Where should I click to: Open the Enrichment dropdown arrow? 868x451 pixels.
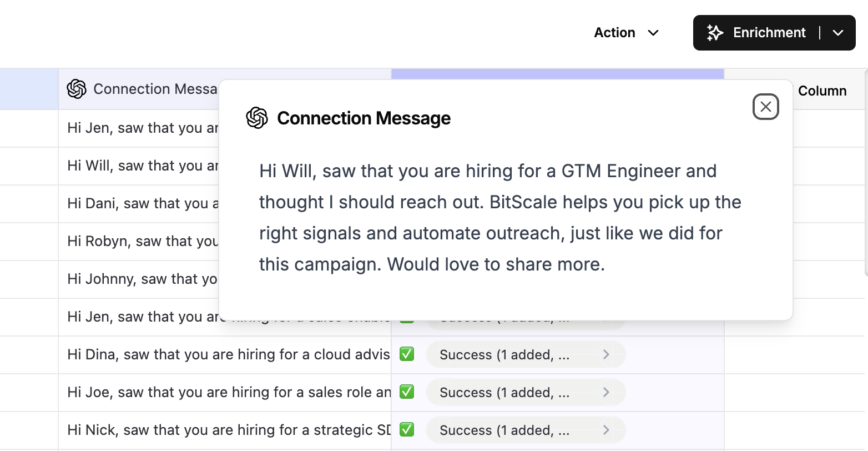point(838,33)
